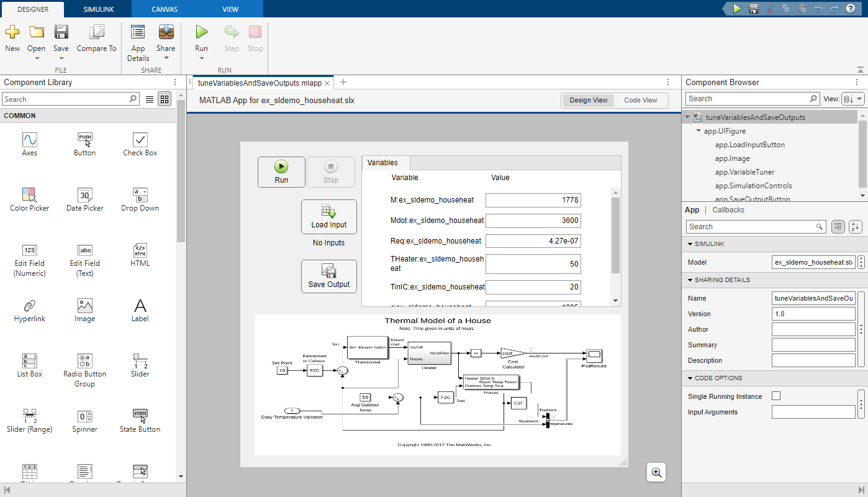
Task: Open the Share dropdown in ribbon
Action: 166,58
